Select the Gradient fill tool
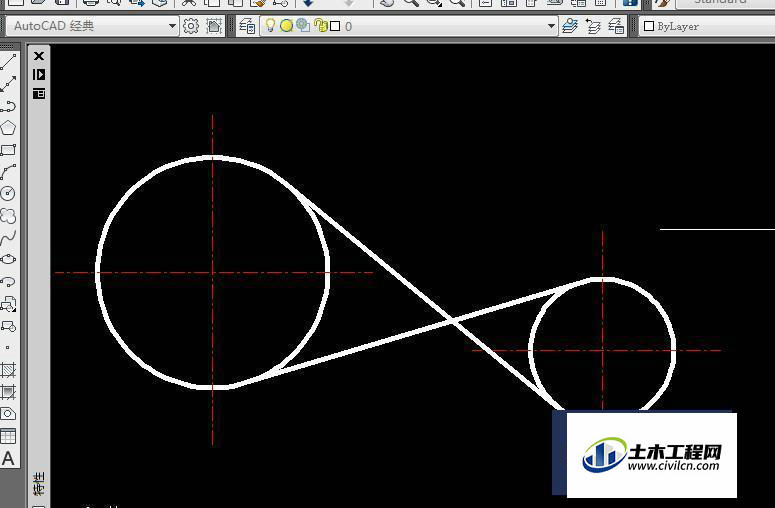The width and height of the screenshot is (775, 508). pos(8,392)
